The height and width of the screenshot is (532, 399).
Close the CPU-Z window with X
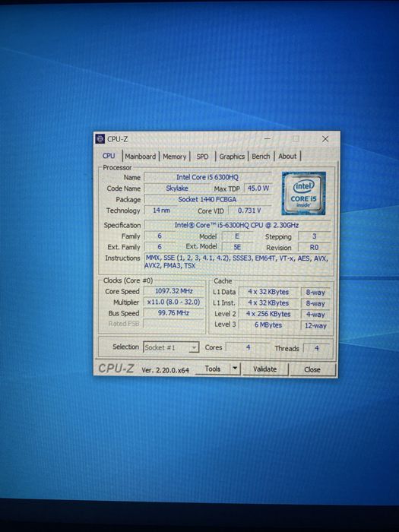click(325, 139)
